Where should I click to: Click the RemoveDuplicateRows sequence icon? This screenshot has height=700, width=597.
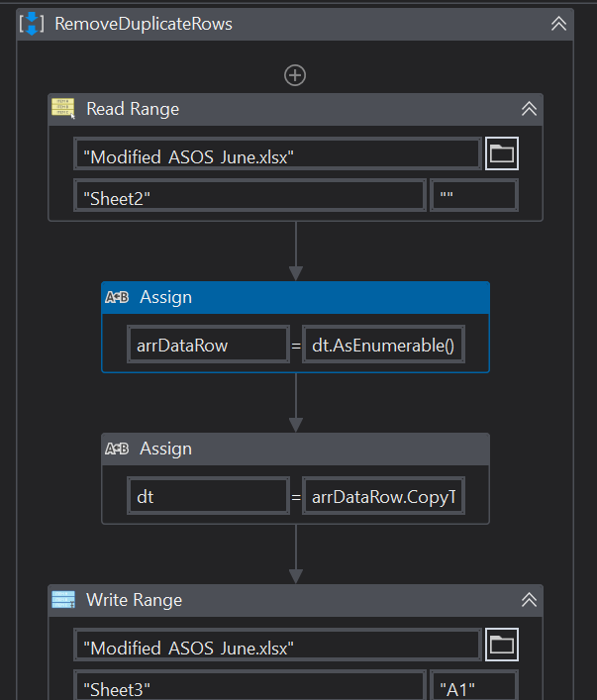click(x=33, y=23)
